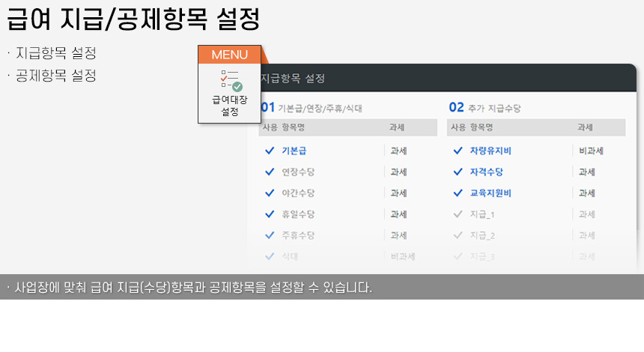Uncheck the 연장수당 use checkmark

270,172
